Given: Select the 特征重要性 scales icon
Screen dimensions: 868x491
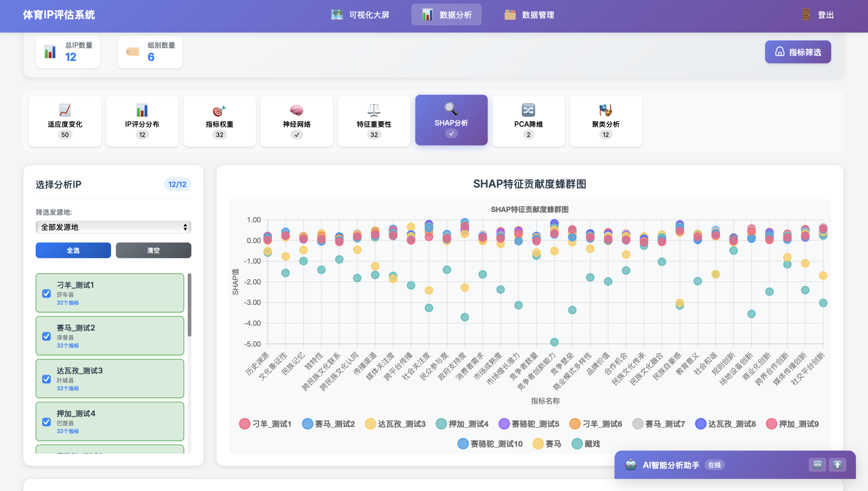Looking at the screenshot, I should pyautogui.click(x=374, y=110).
